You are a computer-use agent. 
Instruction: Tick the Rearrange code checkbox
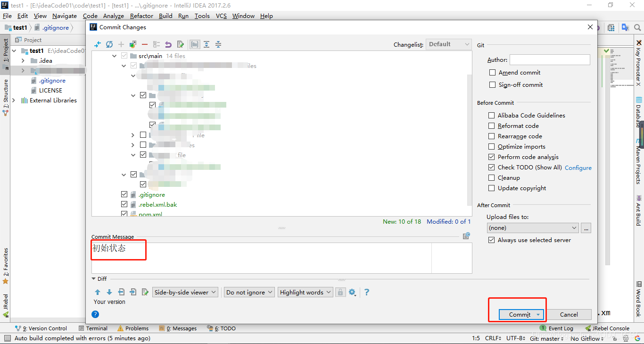(492, 136)
